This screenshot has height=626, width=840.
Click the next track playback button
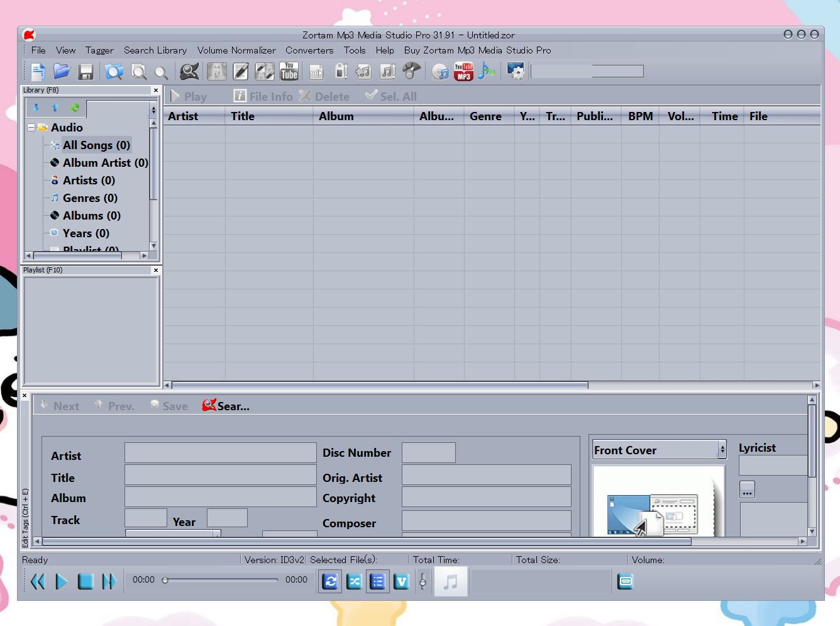point(109,581)
